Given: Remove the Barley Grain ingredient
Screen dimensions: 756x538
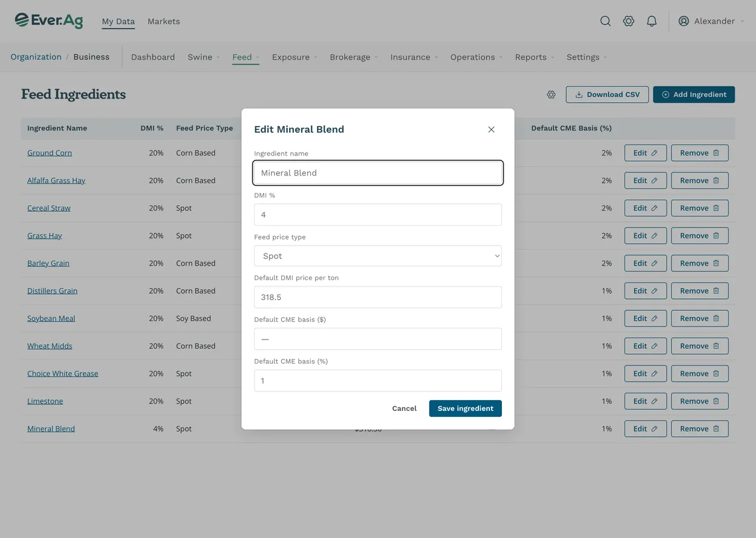Looking at the screenshot, I should pyautogui.click(x=700, y=263).
